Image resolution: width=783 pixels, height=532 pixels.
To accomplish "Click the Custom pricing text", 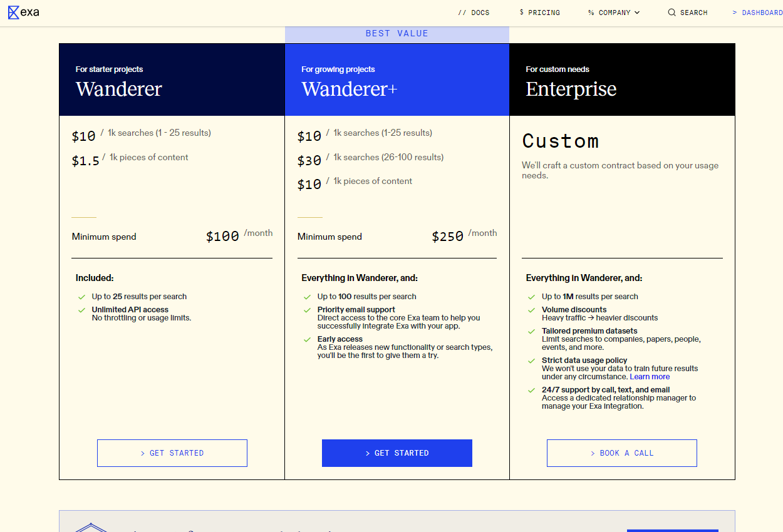I will click(x=561, y=141).
